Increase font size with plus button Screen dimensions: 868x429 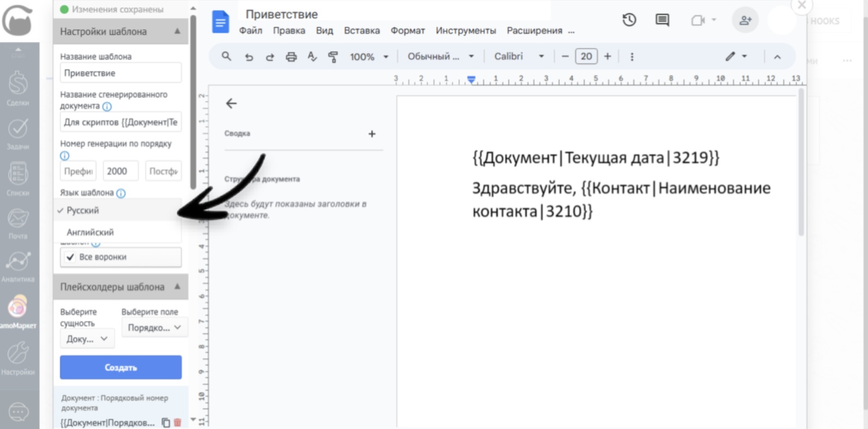tap(607, 56)
